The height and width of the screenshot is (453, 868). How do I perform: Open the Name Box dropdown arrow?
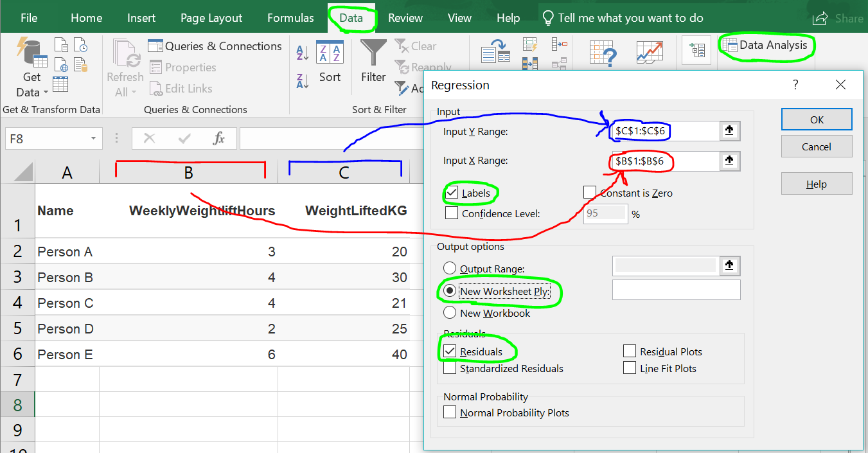coord(93,138)
